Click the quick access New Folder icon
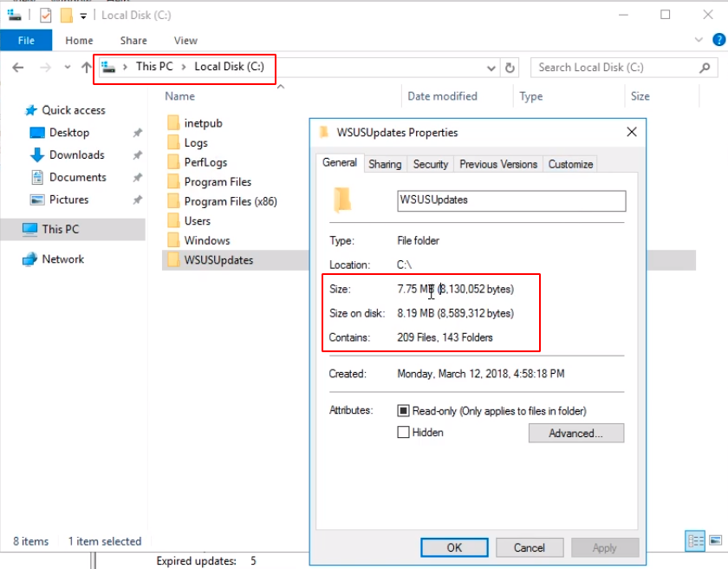 tap(67, 16)
